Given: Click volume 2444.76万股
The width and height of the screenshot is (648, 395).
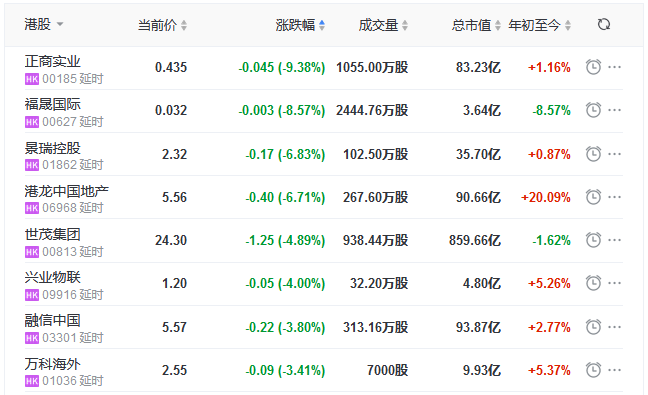Looking at the screenshot, I should [x=372, y=110].
